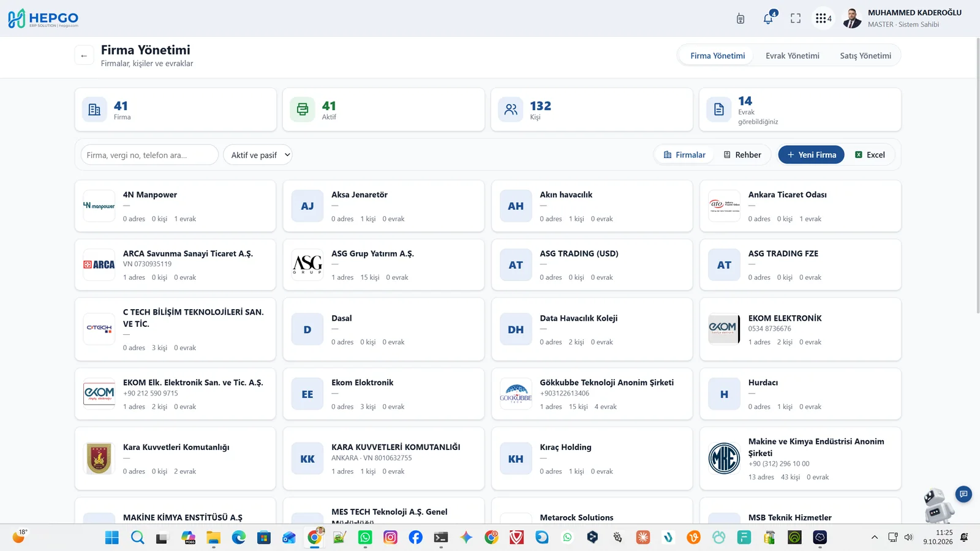Export list with the Excel button
The width and height of the screenshot is (980, 551).
[x=870, y=155]
